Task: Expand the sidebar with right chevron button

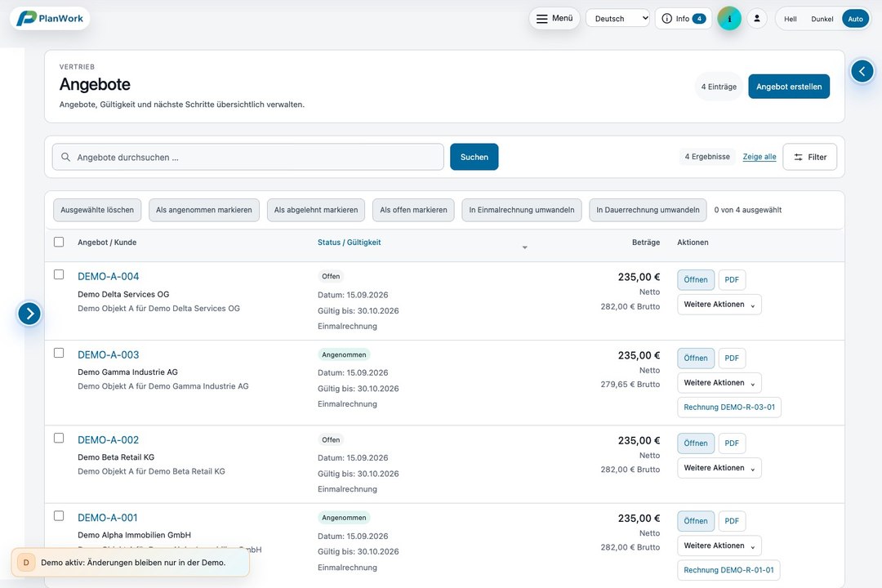Action: pyautogui.click(x=29, y=314)
